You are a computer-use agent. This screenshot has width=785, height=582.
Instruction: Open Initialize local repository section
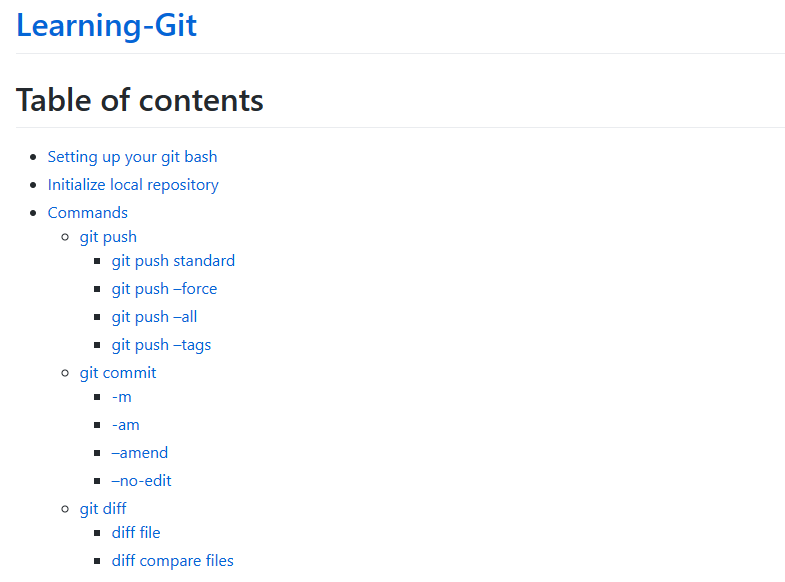point(133,185)
